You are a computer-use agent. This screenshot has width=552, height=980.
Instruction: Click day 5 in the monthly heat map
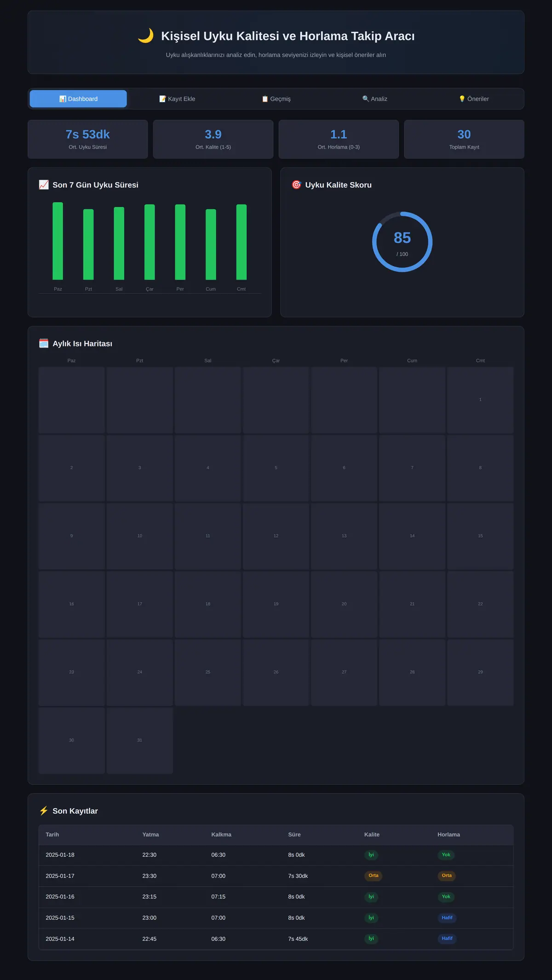[276, 468]
